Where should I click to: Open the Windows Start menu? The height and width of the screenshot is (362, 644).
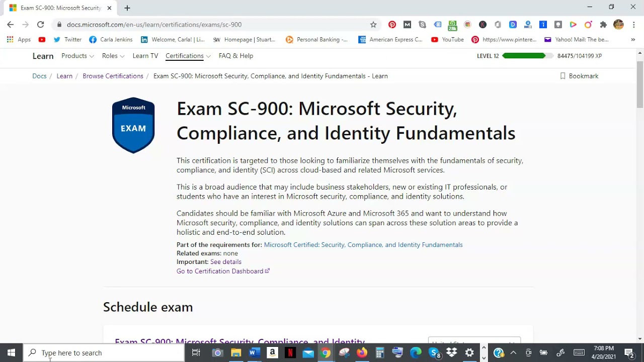point(11,353)
